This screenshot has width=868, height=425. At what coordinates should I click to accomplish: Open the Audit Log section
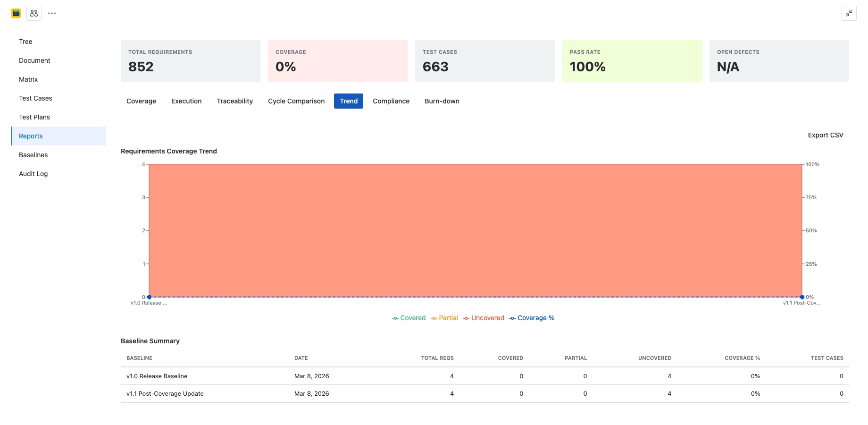tap(33, 174)
